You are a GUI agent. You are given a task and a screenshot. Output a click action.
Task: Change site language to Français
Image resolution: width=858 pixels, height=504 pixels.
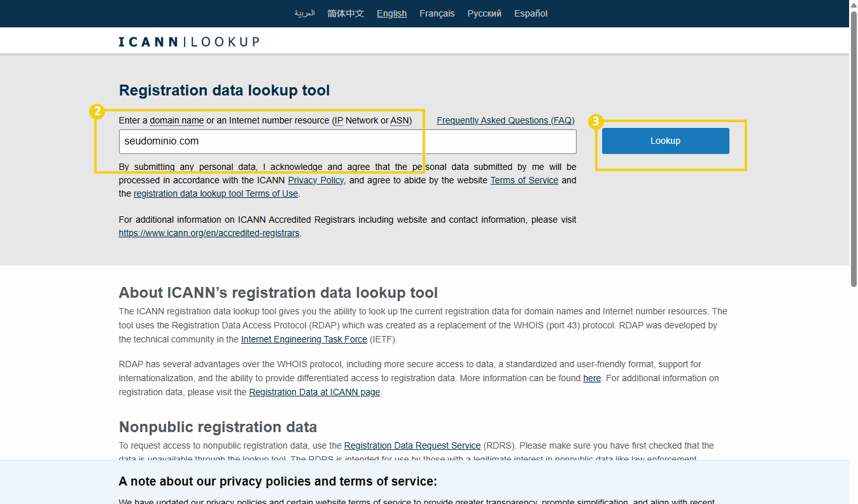[x=437, y=13]
